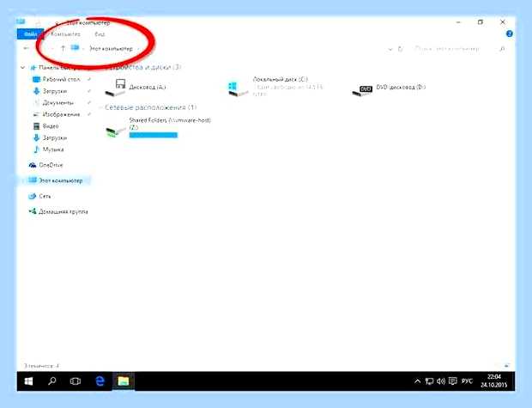Image resolution: width=532 pixels, height=408 pixels.
Task: Maximize the Explorer window
Action: tap(481, 22)
